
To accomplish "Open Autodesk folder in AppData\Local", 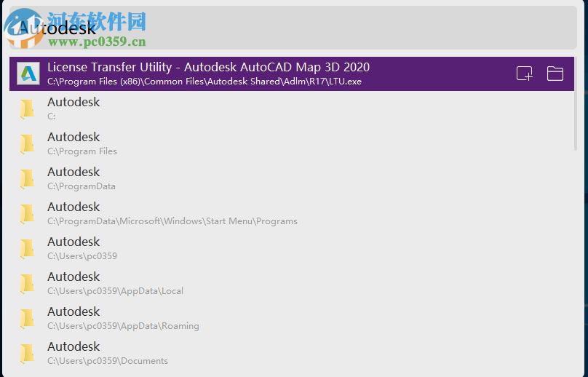I will (292, 283).
